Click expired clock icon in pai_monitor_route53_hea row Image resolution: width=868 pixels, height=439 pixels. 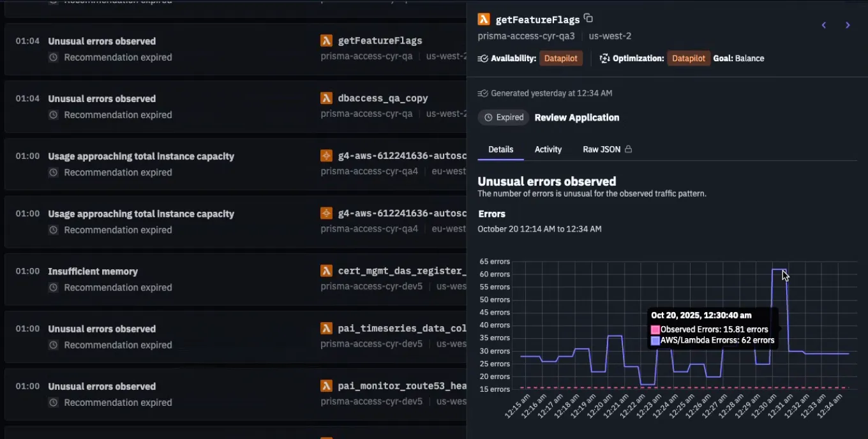(54, 402)
